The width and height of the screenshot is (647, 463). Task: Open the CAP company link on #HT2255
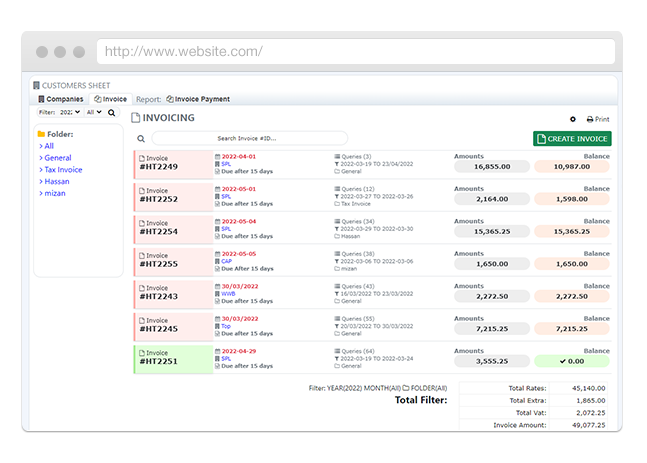pyautogui.click(x=227, y=260)
